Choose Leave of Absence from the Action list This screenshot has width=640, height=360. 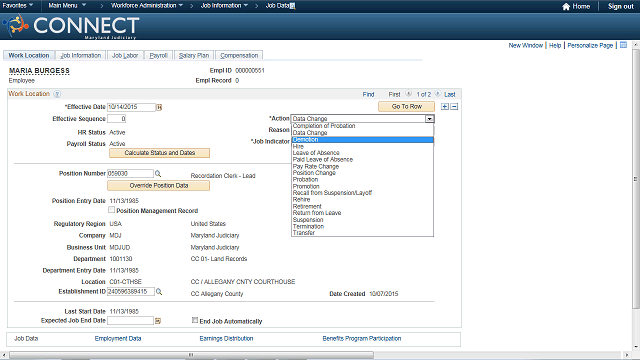pyautogui.click(x=362, y=153)
